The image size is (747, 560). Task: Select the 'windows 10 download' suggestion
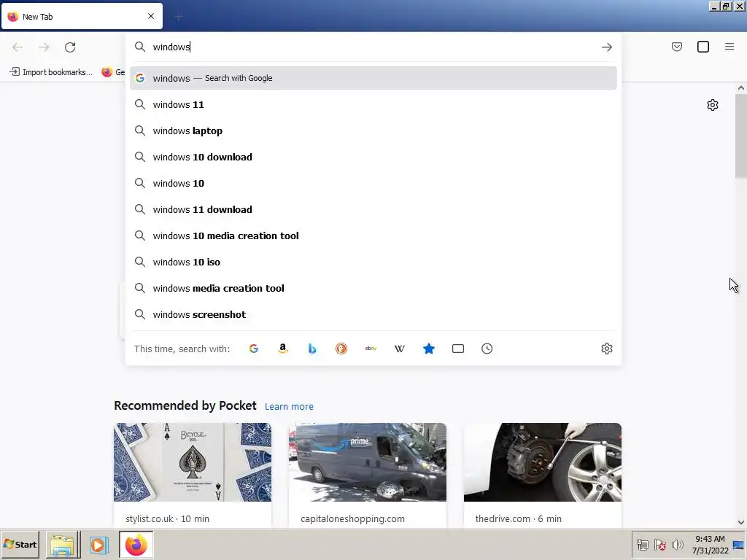coord(373,157)
